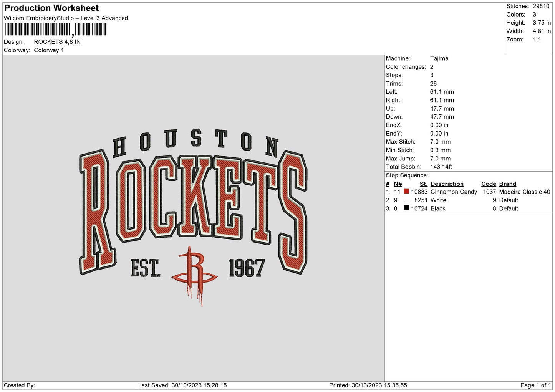Click the 'St.' column header
555x392 pixels.
tap(424, 184)
